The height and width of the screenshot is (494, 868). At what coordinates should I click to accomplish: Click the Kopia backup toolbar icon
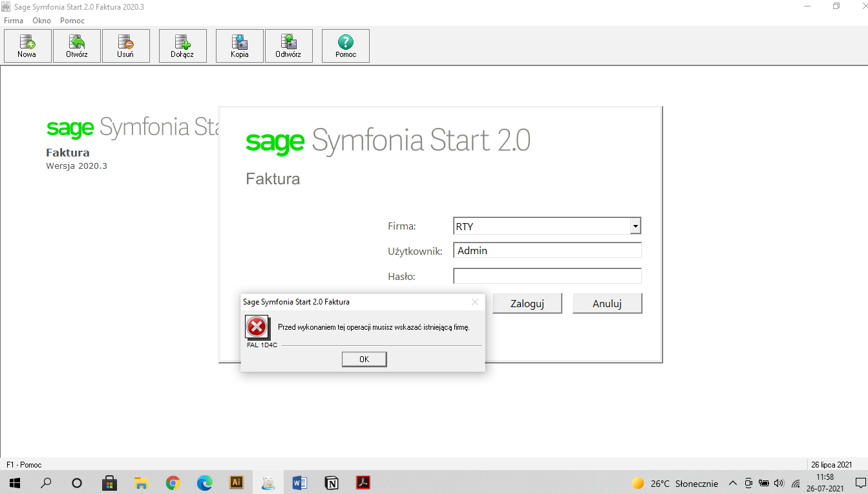tap(240, 46)
